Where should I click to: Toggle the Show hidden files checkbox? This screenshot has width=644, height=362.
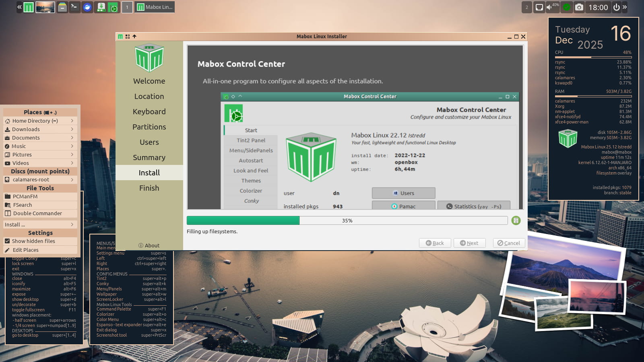tap(7, 241)
